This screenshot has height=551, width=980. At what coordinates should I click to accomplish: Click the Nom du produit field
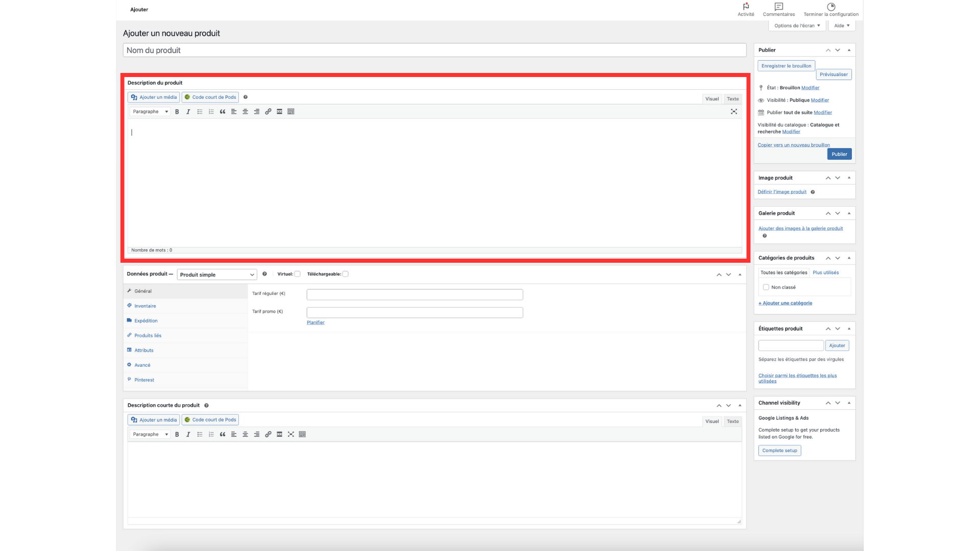tap(434, 50)
